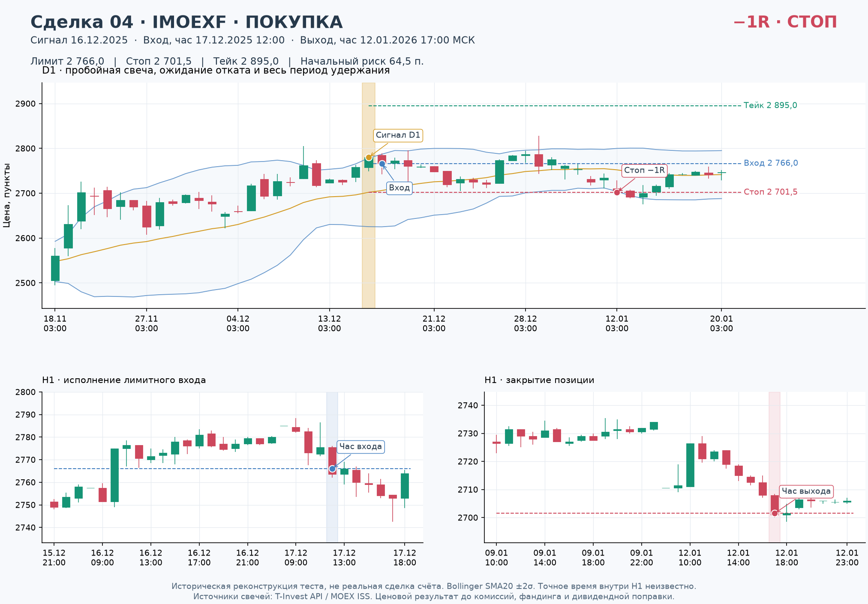Screen dimensions: 868x604
Task: Click the title 'Сделка 04 · IMOEXF · ПОКУПКА'
Action: point(186,22)
